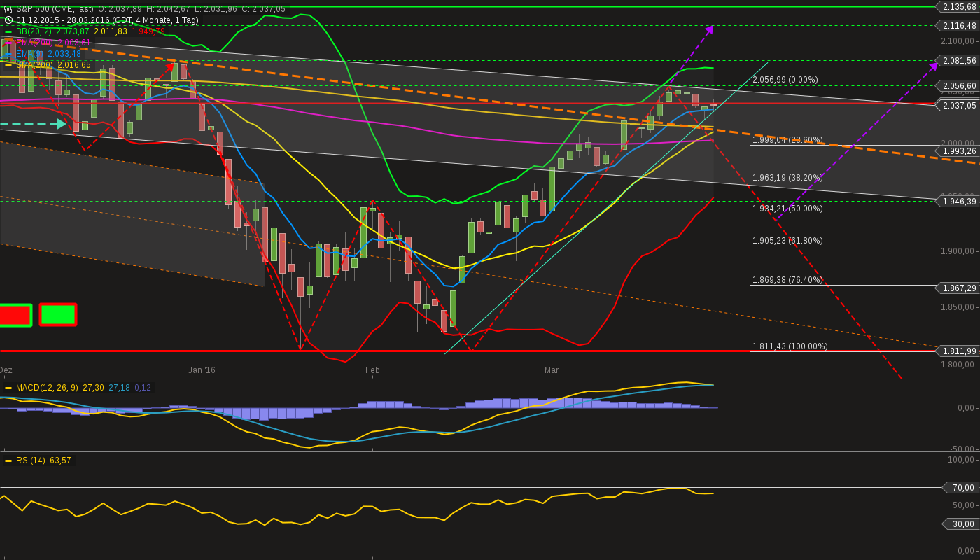The width and height of the screenshot is (980, 560).
Task: Click the Jan '16 time axis label
Action: point(202,370)
